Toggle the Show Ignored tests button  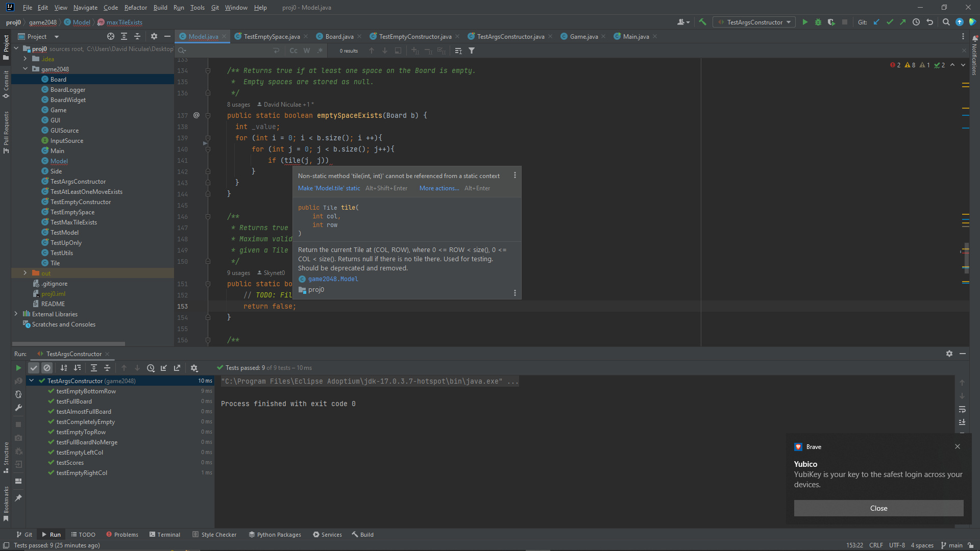(47, 368)
